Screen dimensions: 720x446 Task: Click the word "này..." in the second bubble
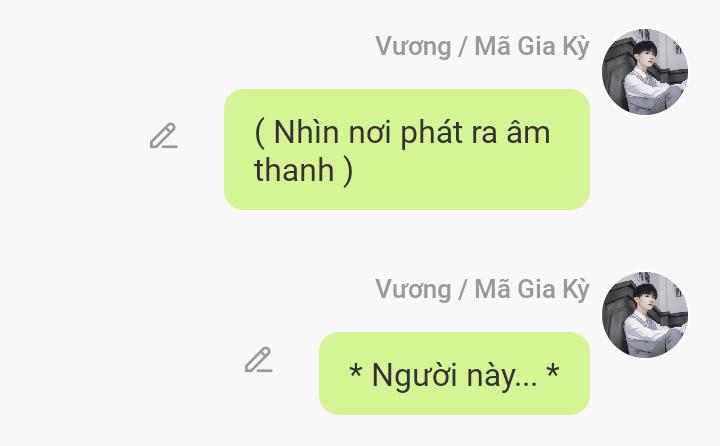tap(502, 377)
